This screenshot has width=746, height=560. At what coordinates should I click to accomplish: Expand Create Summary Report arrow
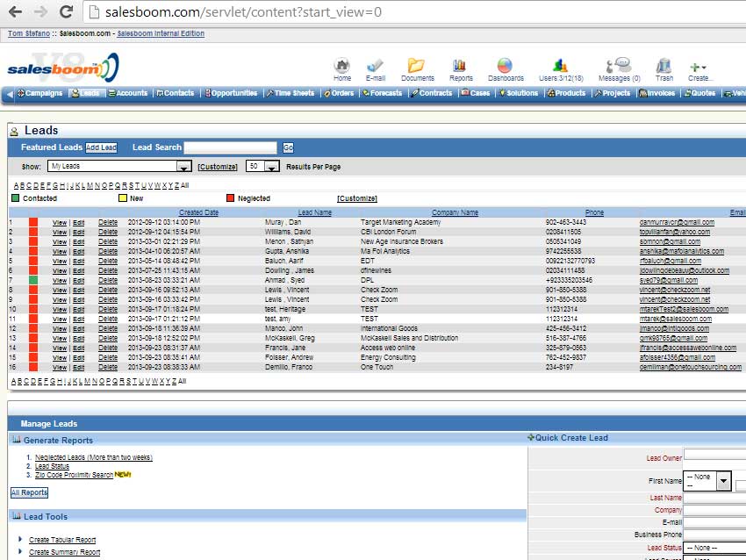20,551
